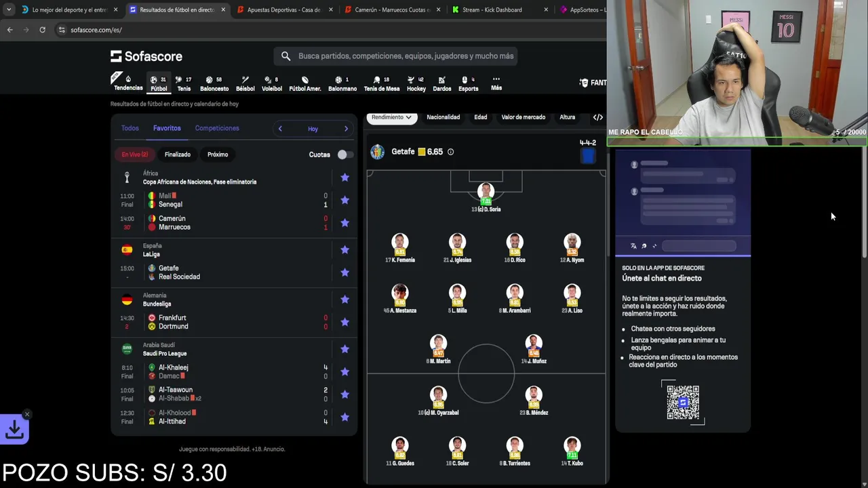
Task: Toggle favorite star for Getafe vs Real Sociedad
Action: tap(344, 272)
